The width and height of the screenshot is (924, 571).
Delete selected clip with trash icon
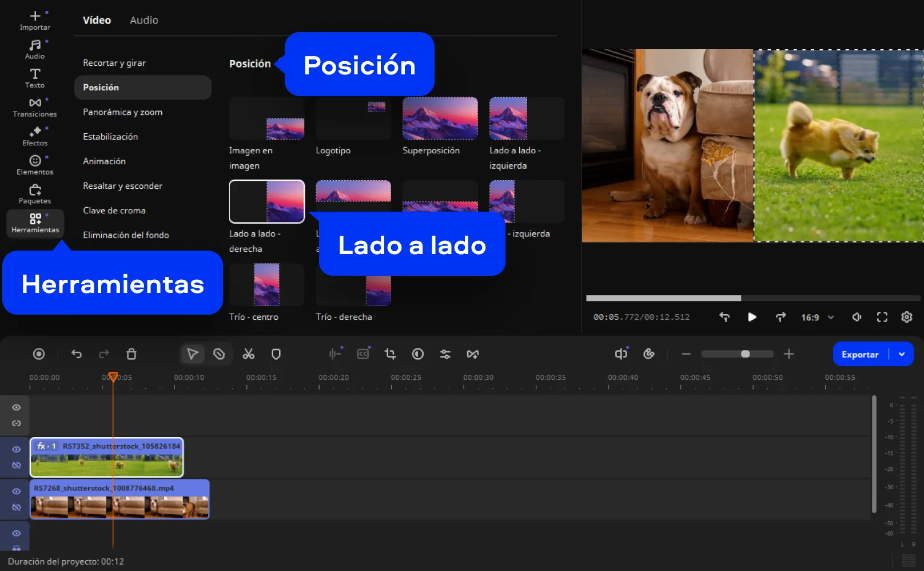coord(132,354)
